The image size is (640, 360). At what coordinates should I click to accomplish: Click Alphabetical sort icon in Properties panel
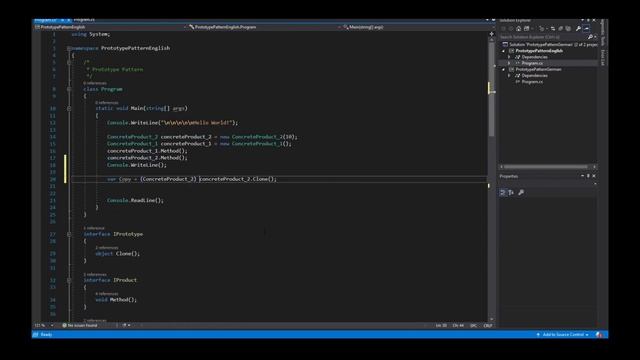511,192
